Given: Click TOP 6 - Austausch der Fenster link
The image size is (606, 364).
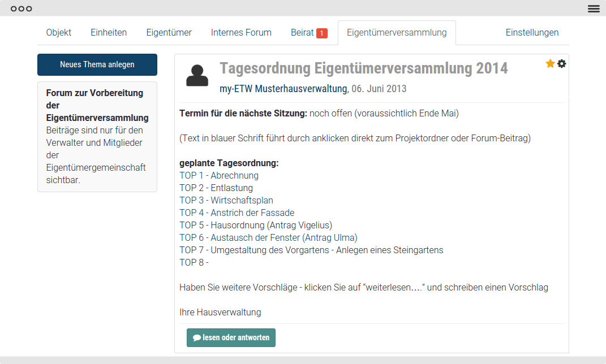Looking at the screenshot, I should pyautogui.click(x=268, y=238).
